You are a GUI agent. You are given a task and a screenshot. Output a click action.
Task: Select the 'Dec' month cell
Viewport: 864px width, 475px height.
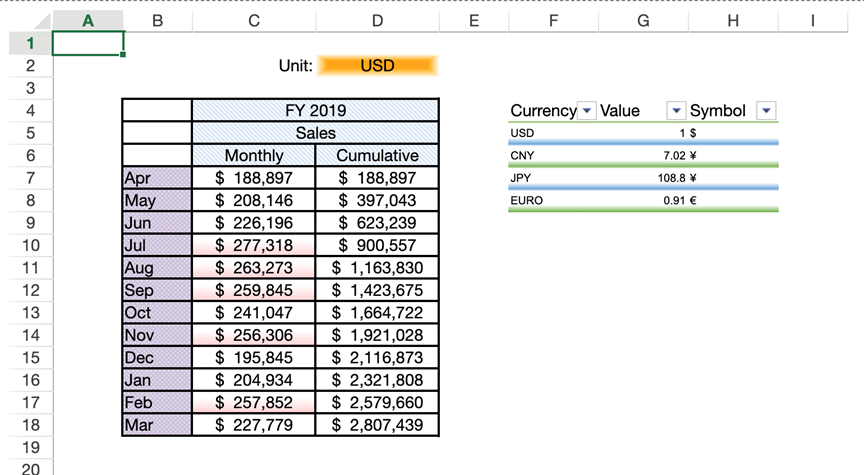(157, 358)
